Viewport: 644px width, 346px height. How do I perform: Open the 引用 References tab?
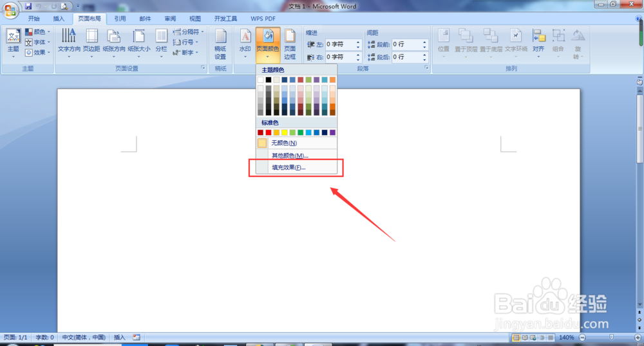click(x=120, y=19)
